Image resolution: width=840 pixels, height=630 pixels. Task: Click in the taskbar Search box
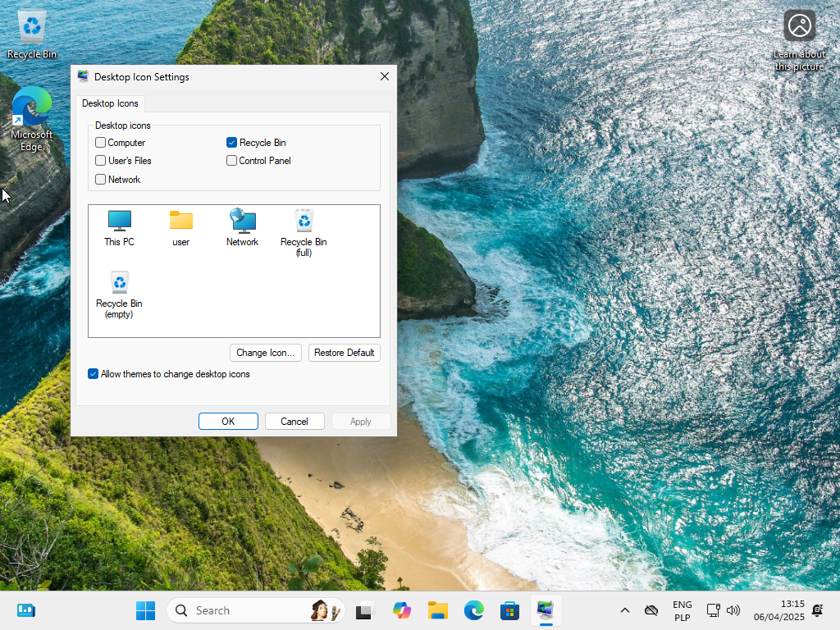coord(246,610)
